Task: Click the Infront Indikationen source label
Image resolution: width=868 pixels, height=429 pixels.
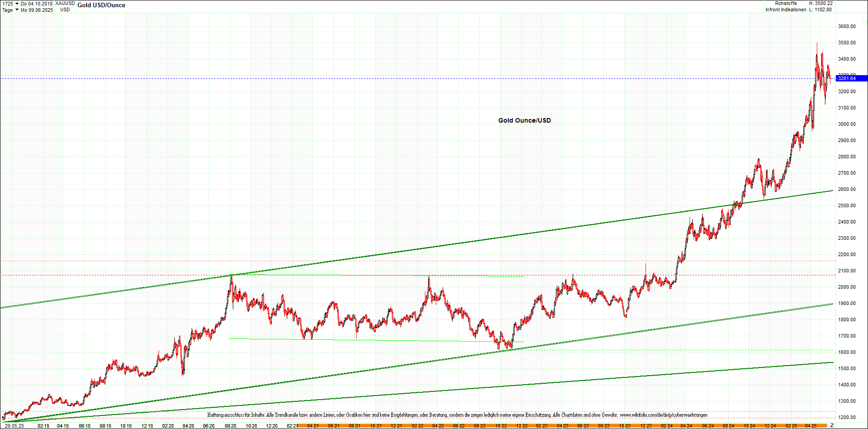Action: pyautogui.click(x=786, y=10)
